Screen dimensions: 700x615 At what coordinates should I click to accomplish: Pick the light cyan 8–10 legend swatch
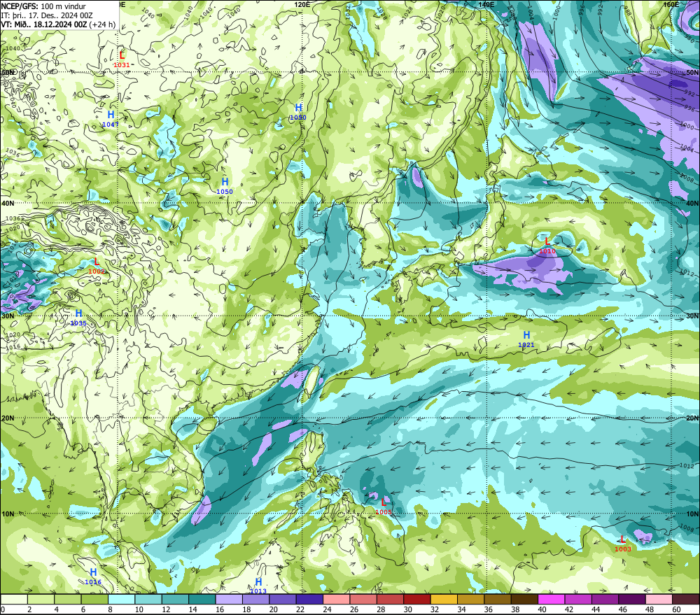(121, 599)
